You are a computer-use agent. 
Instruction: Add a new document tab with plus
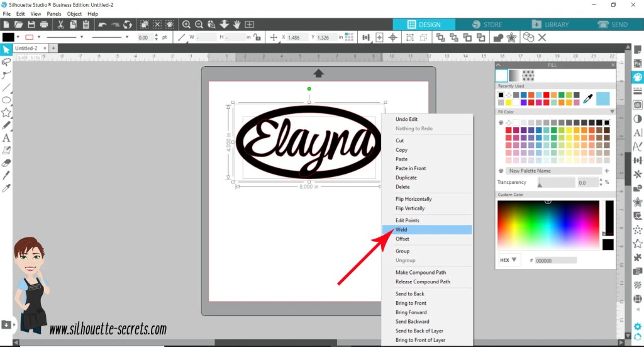53,48
